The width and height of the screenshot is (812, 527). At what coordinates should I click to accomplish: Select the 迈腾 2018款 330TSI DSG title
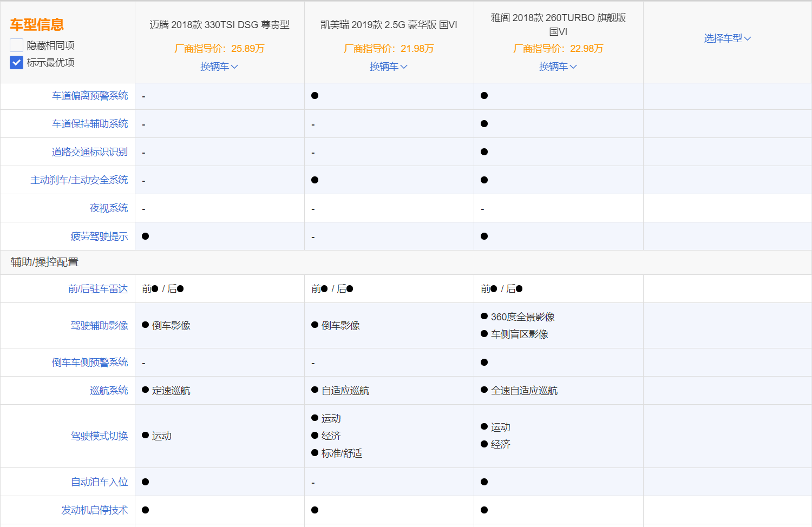pyautogui.click(x=219, y=25)
